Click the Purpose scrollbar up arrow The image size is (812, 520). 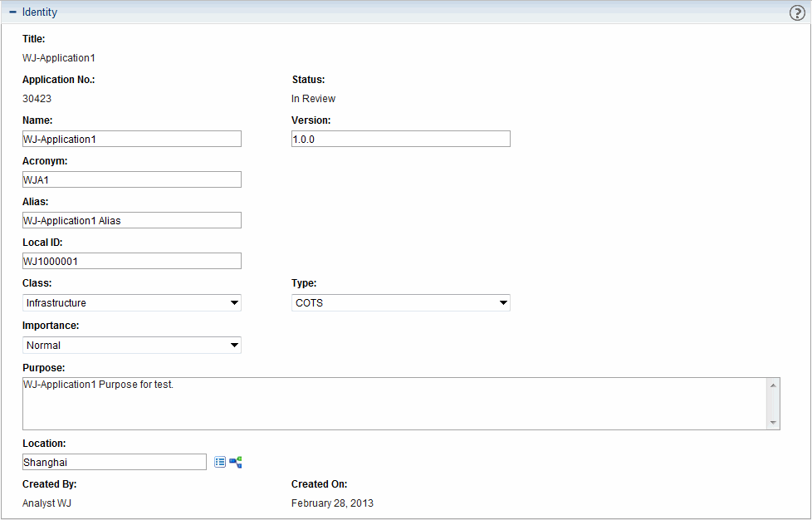coord(774,385)
